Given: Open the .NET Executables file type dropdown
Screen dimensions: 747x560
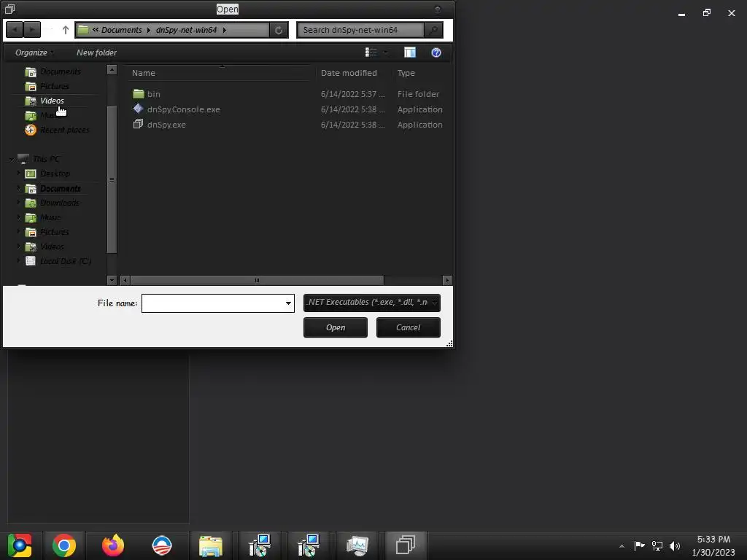Looking at the screenshot, I should click(371, 303).
